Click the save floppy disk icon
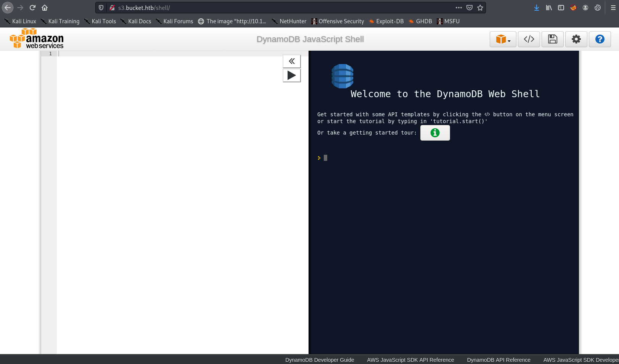 tap(553, 39)
